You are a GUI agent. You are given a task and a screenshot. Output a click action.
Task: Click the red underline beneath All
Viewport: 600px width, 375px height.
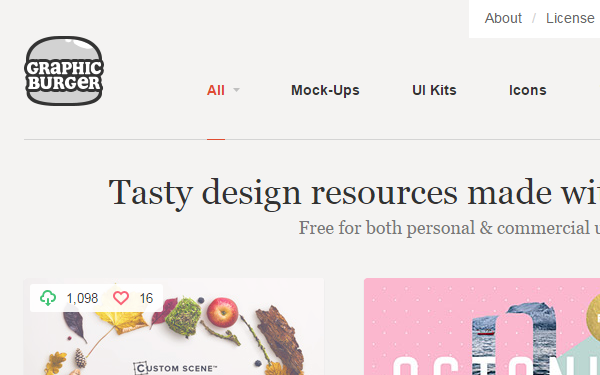[216, 139]
